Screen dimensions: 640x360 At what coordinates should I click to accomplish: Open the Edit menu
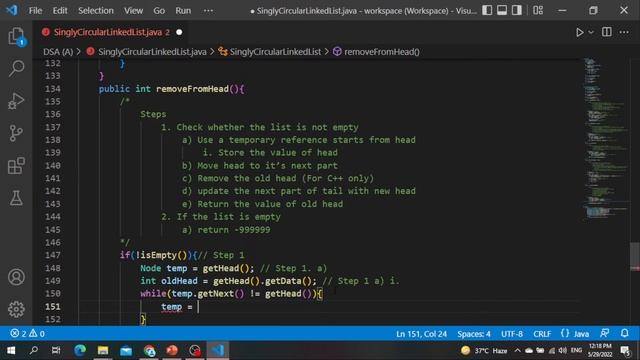(60, 11)
